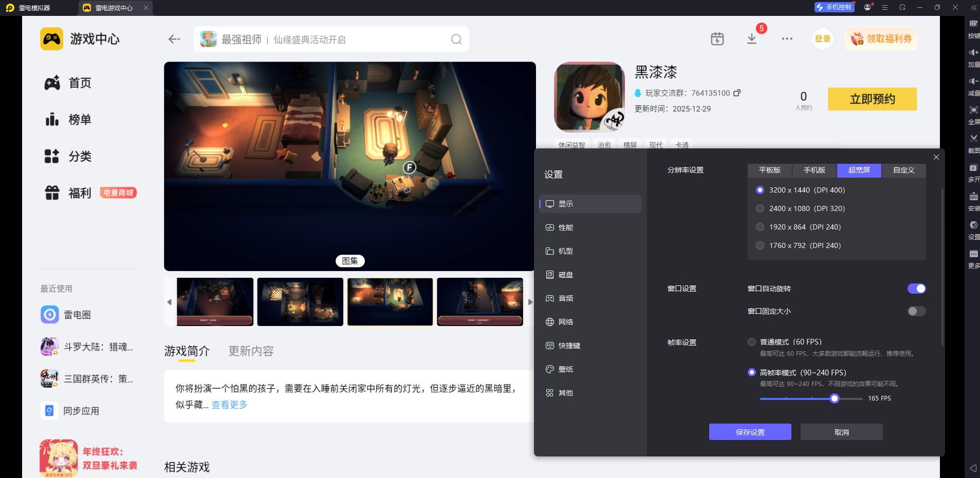Screen dimensions: 980x478
Task: Click the 登录 login button
Action: (x=823, y=39)
